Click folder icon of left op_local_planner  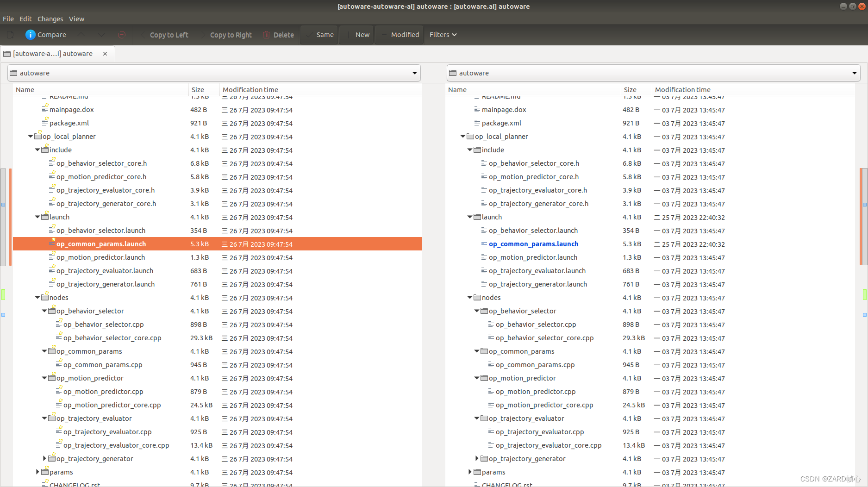coord(38,136)
